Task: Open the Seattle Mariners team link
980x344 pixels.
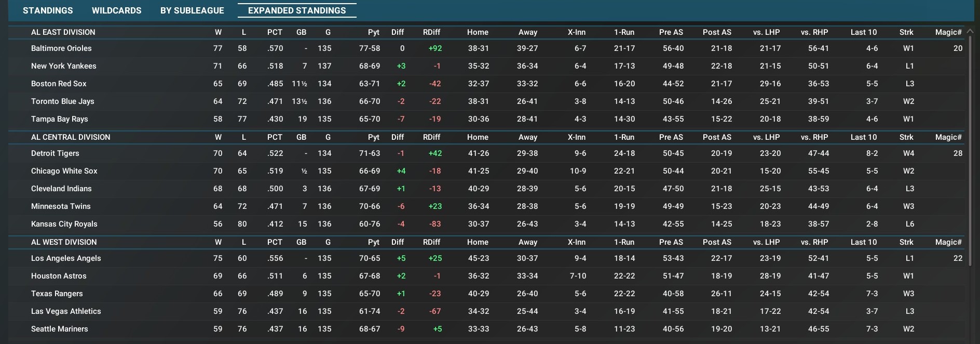Action: click(60, 329)
